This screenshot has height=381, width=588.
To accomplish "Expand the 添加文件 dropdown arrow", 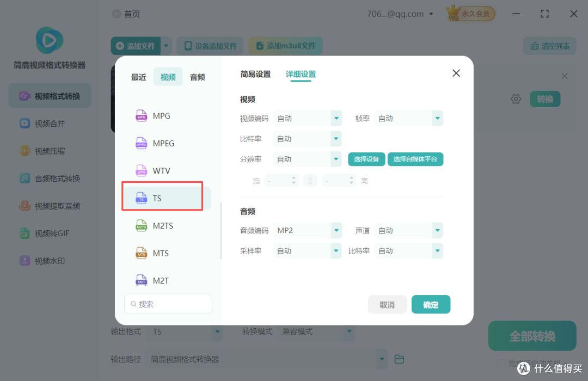I will click(166, 46).
